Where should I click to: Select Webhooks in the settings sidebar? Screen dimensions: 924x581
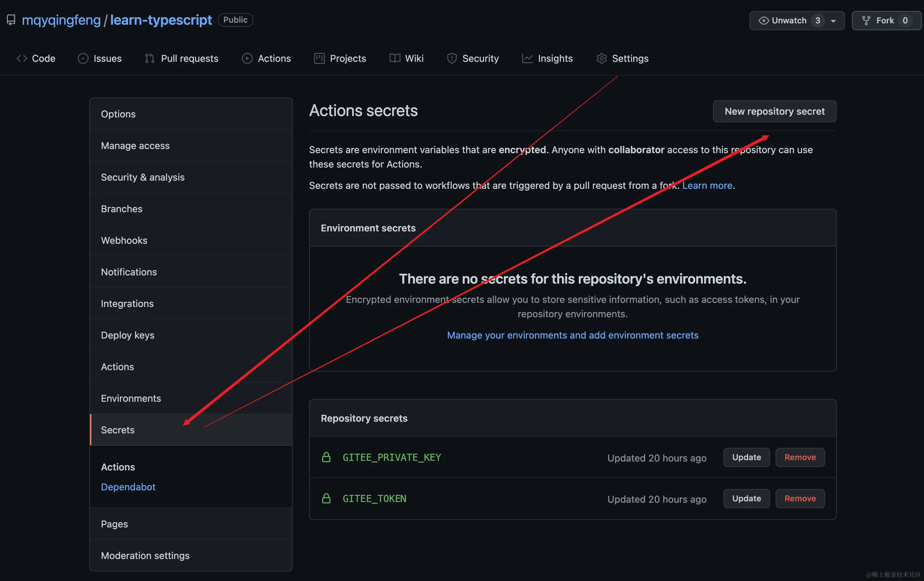tap(124, 240)
